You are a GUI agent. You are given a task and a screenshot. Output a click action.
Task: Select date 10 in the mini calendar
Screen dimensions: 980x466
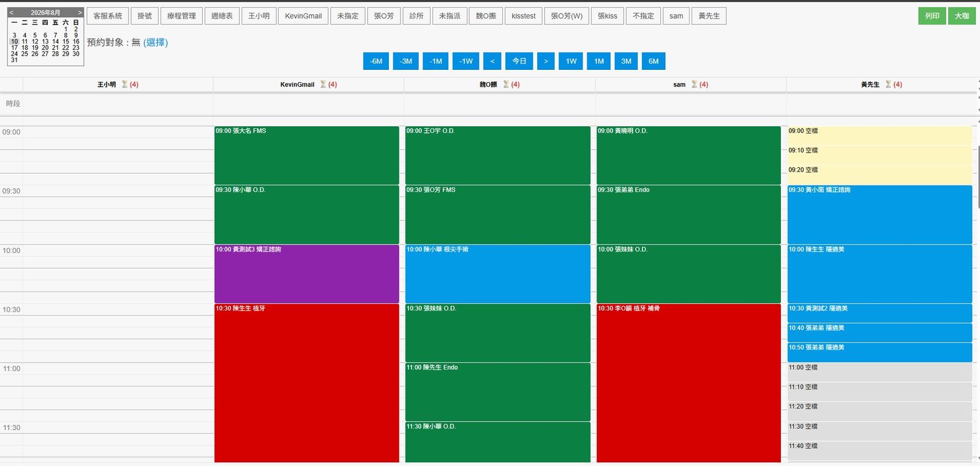point(15,42)
